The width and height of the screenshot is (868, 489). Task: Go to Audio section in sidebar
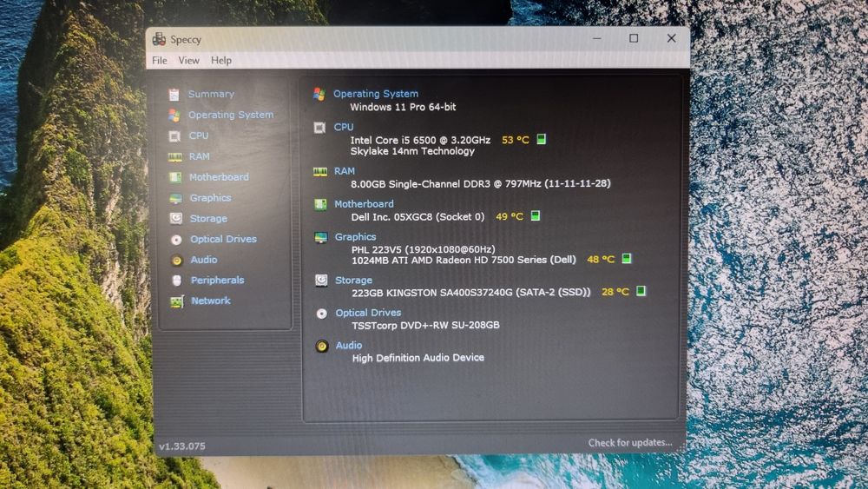(204, 260)
